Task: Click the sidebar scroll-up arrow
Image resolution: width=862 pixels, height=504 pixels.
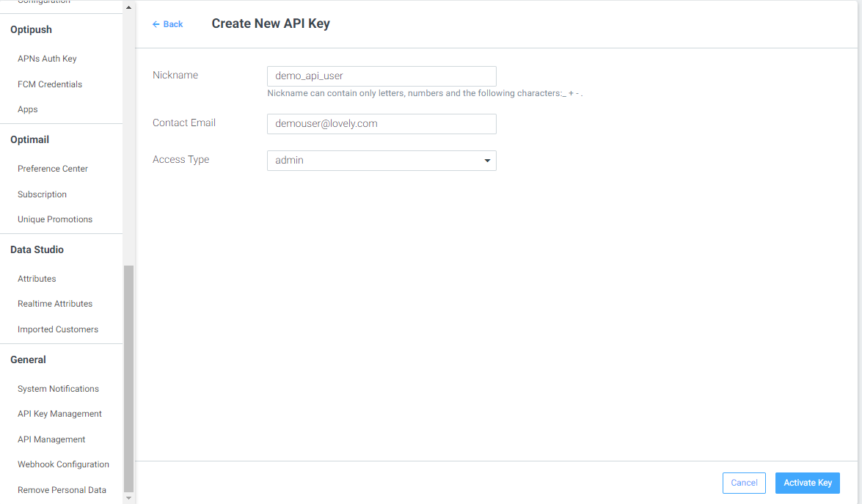Action: coord(128,7)
